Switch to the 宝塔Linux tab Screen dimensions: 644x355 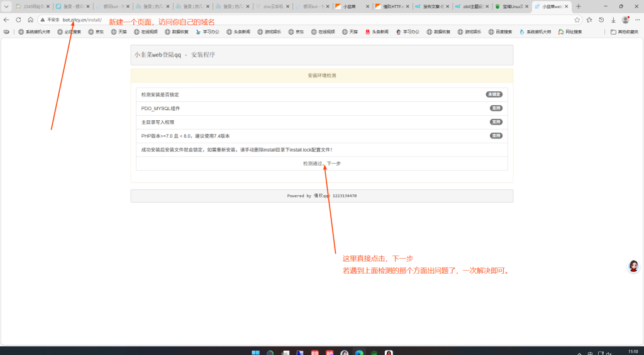(511, 6)
